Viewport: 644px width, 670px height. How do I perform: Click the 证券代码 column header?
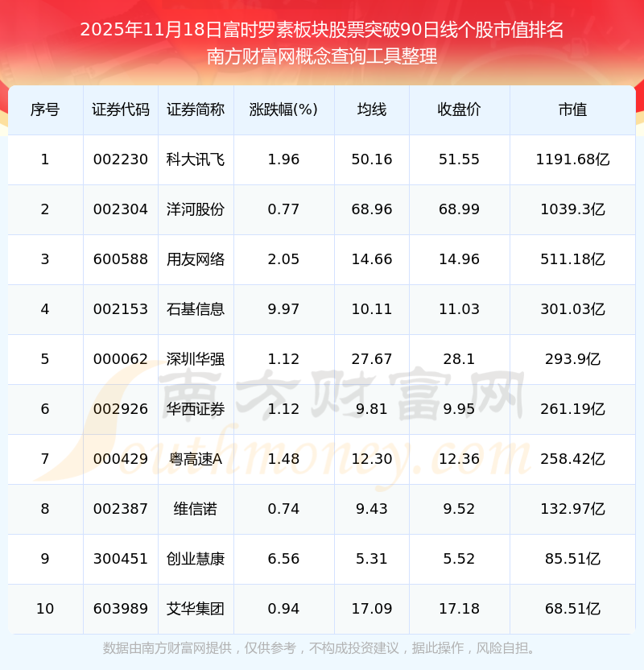pos(121,110)
